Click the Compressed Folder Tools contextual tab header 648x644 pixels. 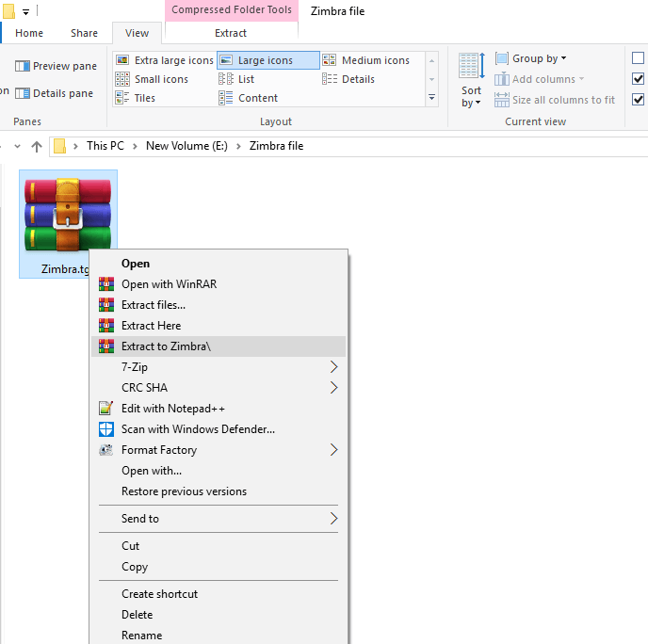232,10
